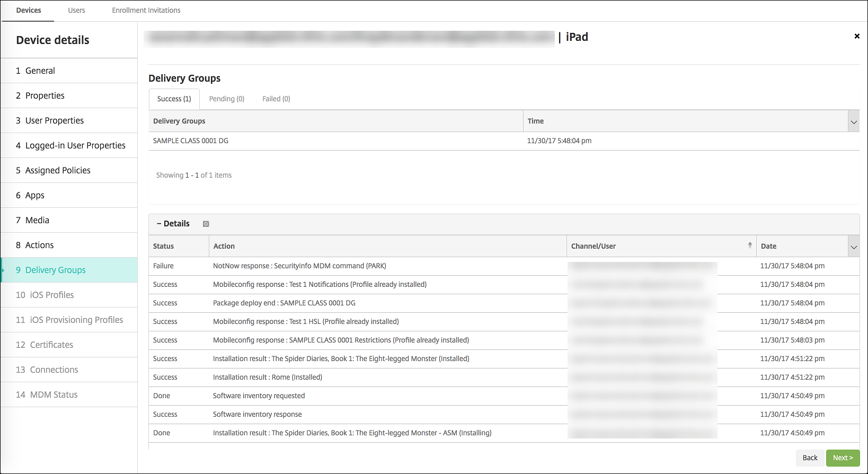Screen dimensions: 868x474
Task: Sort details by Date column header
Action: coord(768,246)
